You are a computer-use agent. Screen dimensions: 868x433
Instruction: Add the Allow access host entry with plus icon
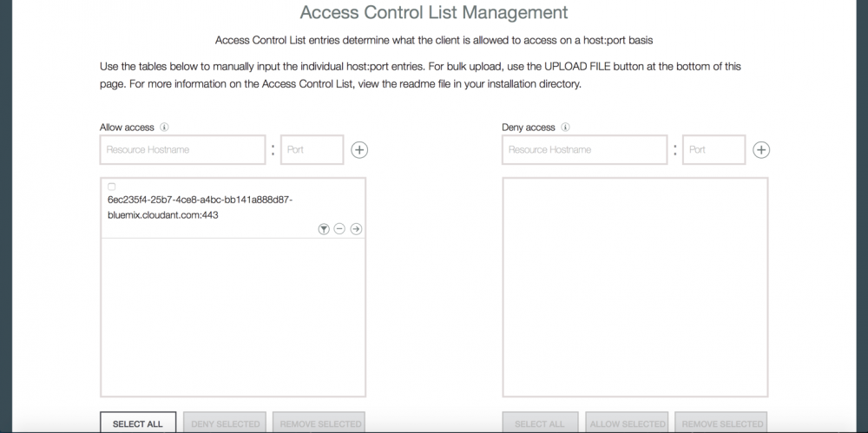pyautogui.click(x=359, y=149)
